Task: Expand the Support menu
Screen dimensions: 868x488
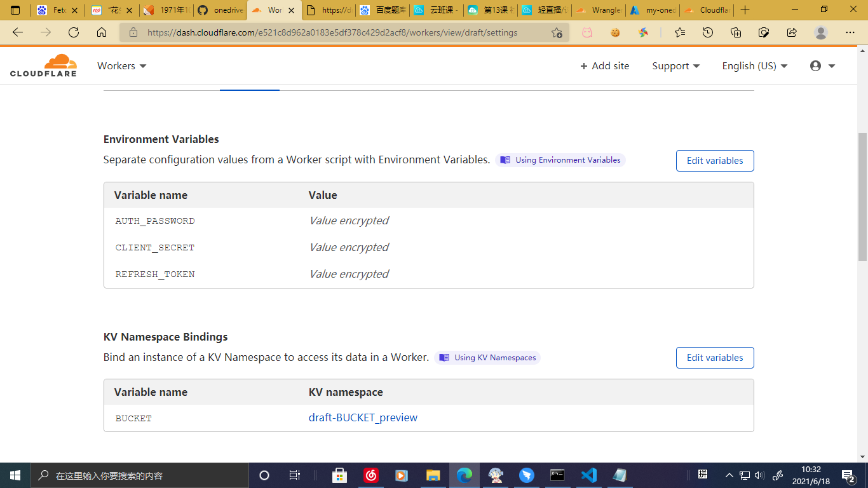Action: coord(675,65)
